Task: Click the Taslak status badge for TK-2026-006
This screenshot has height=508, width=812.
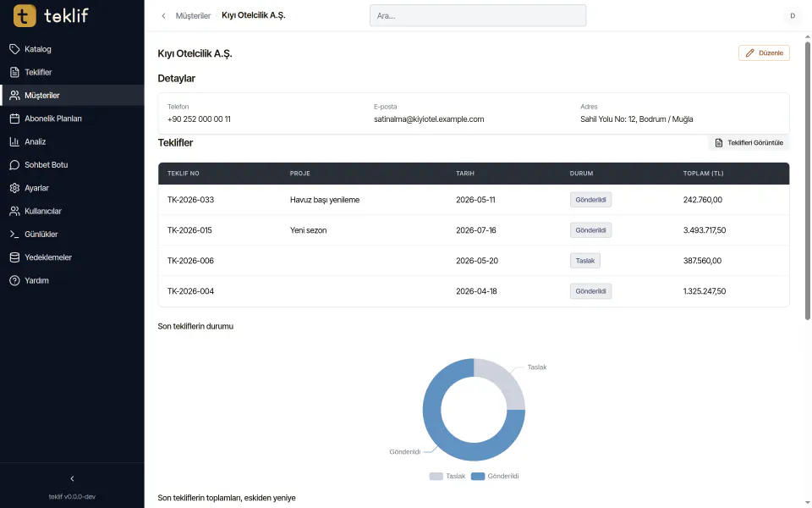Action: pyautogui.click(x=585, y=261)
